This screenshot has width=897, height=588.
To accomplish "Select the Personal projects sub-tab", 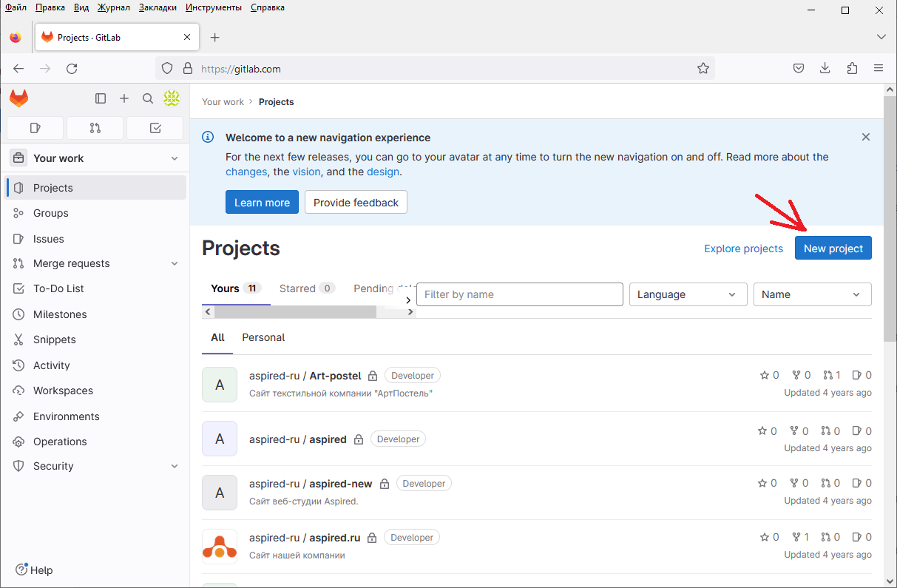I will 263,337.
